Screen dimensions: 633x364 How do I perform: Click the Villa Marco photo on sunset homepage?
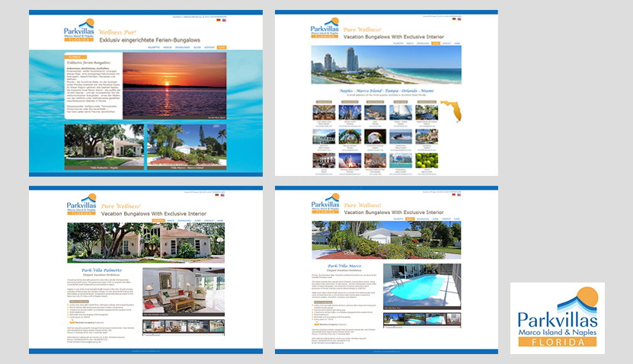[186, 145]
